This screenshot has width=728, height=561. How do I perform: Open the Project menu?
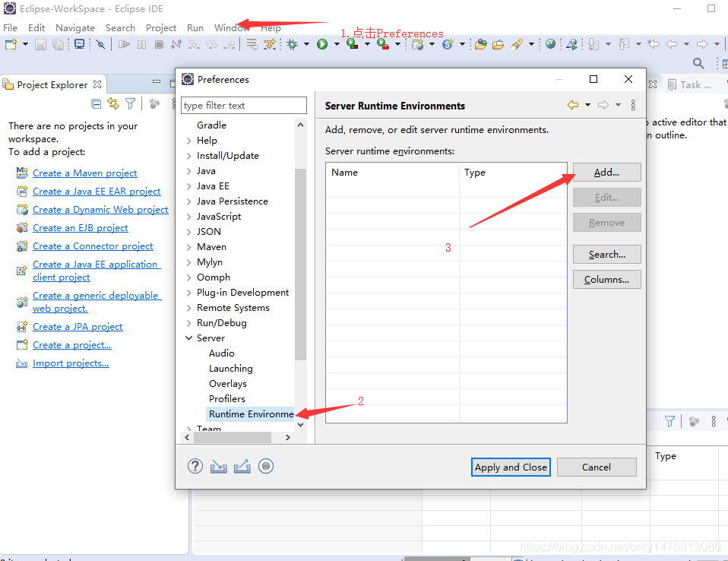click(161, 28)
